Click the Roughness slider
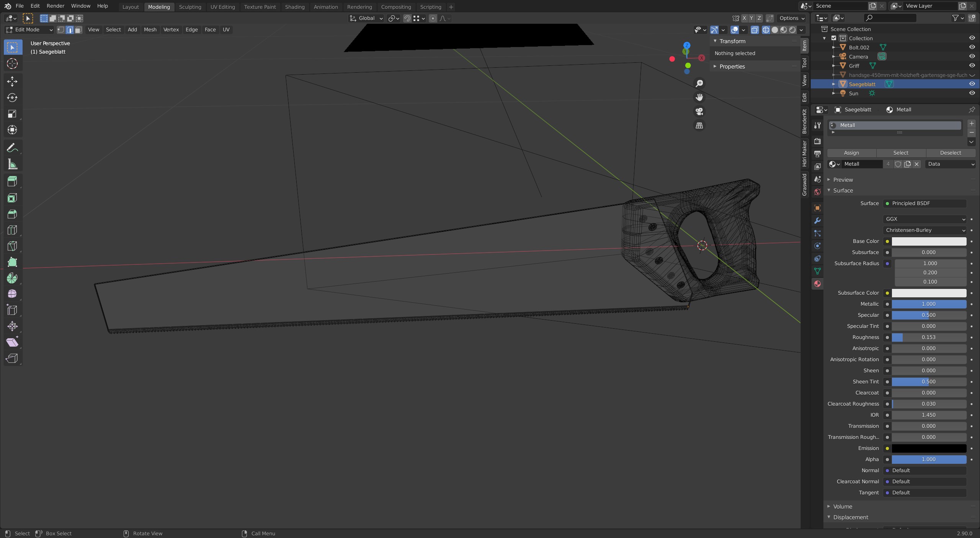Image resolution: width=980 pixels, height=538 pixels. [928, 337]
